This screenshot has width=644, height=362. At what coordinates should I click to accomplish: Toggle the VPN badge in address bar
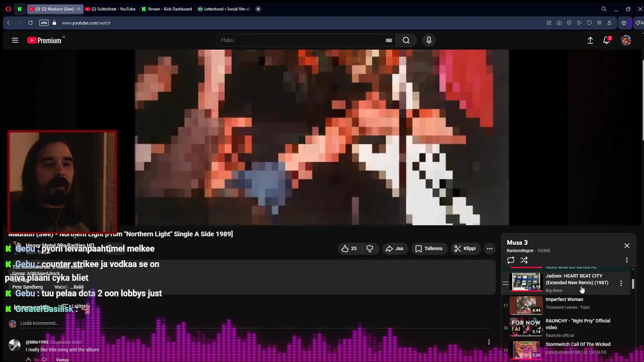[44, 23]
